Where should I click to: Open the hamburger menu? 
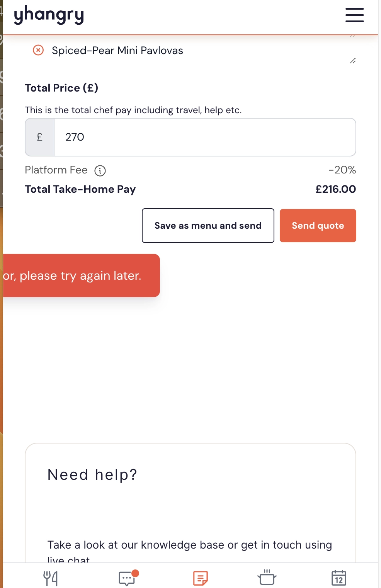(354, 15)
